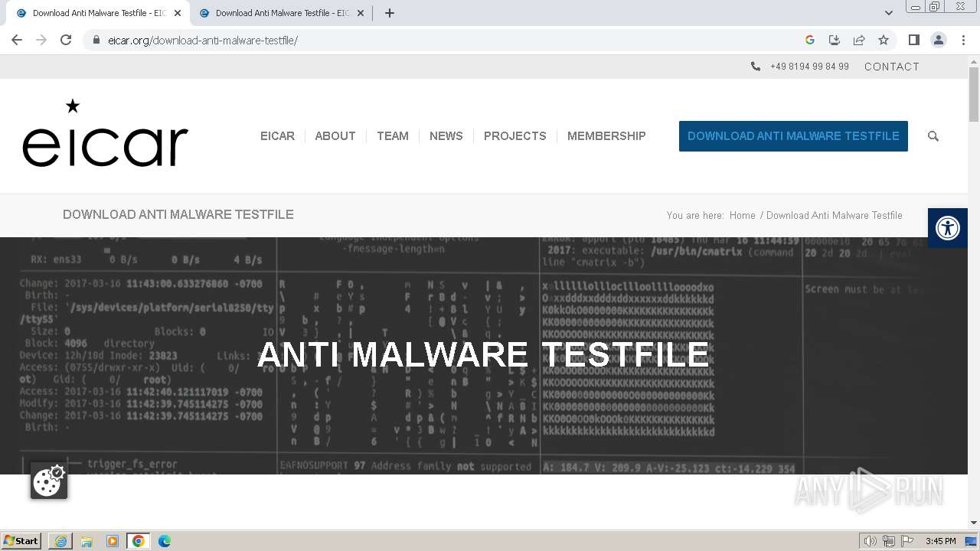The height and width of the screenshot is (551, 980).
Task: Open a new browser tab
Action: coord(389,13)
